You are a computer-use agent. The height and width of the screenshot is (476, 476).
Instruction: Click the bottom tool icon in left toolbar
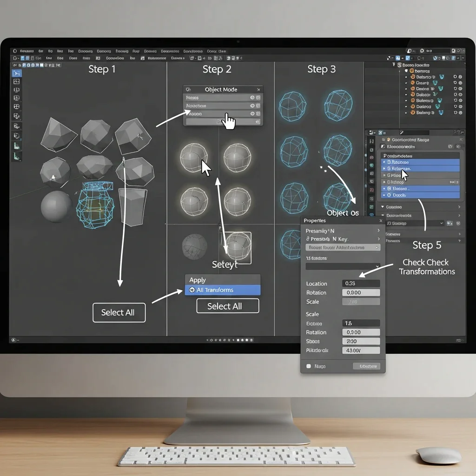coord(17,157)
